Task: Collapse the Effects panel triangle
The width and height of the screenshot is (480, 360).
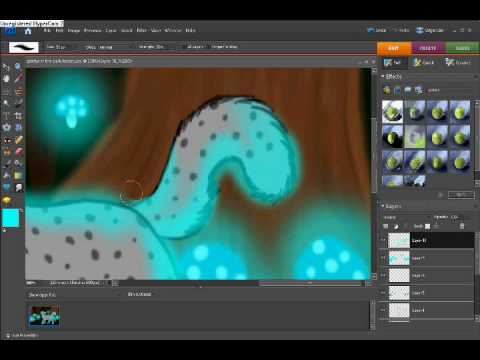Action: 383,76
